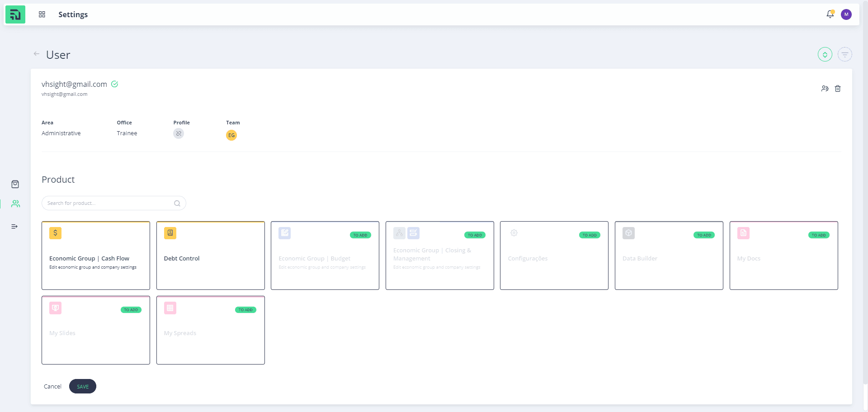This screenshot has height=412, width=868.
Task: Select the users sidebar icon
Action: (15, 204)
